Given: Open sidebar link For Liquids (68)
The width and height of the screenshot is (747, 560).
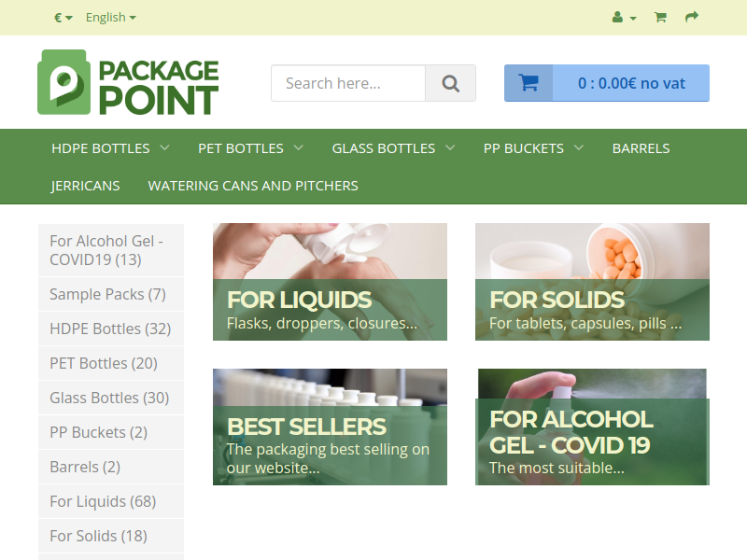Looking at the screenshot, I should click(111, 501).
